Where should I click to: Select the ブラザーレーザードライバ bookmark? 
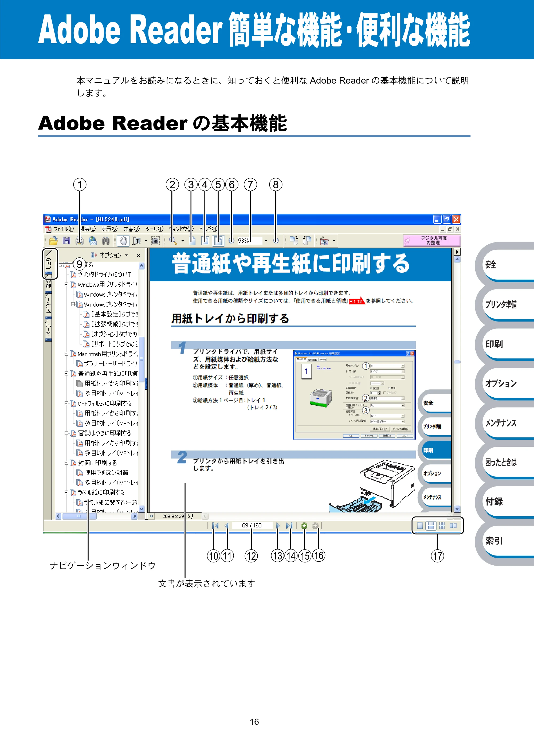tap(107, 363)
